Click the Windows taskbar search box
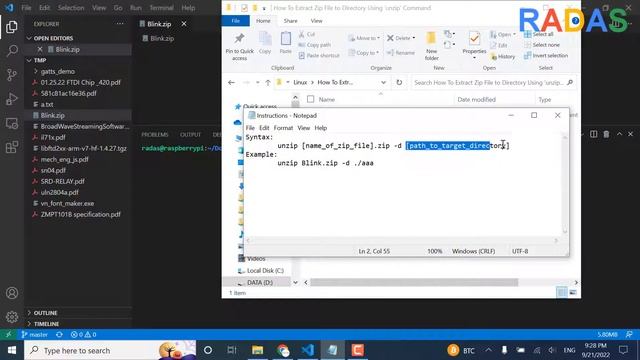The width and height of the screenshot is (640, 360). point(110,350)
